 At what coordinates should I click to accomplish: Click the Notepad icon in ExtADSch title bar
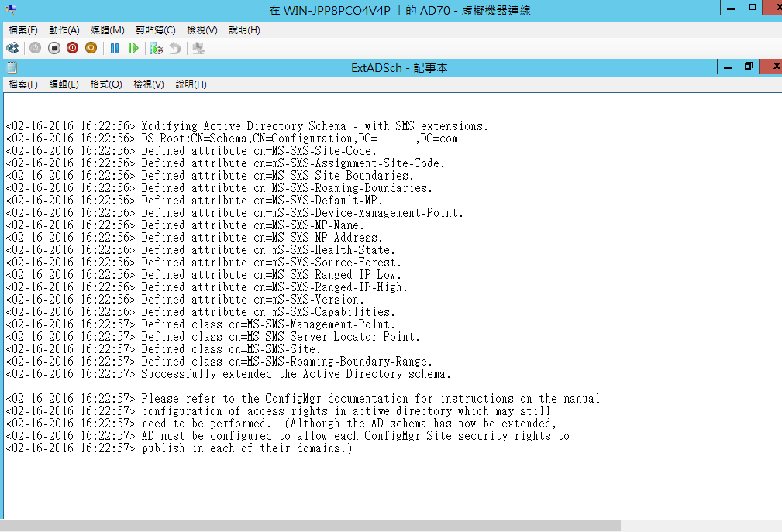point(12,67)
